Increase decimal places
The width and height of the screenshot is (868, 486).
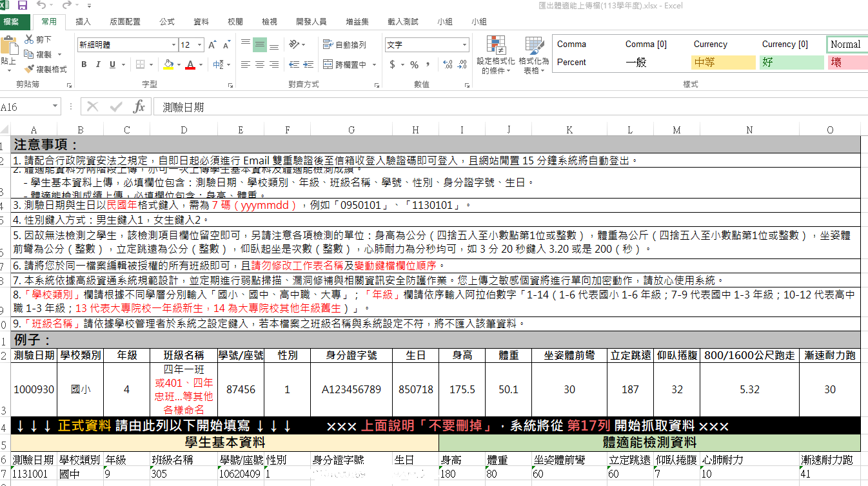(x=448, y=64)
